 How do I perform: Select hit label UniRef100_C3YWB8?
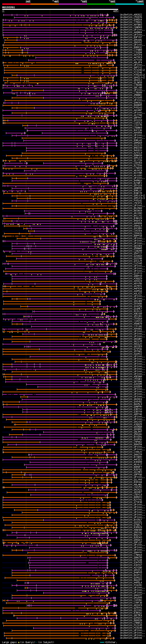coord(131,50)
